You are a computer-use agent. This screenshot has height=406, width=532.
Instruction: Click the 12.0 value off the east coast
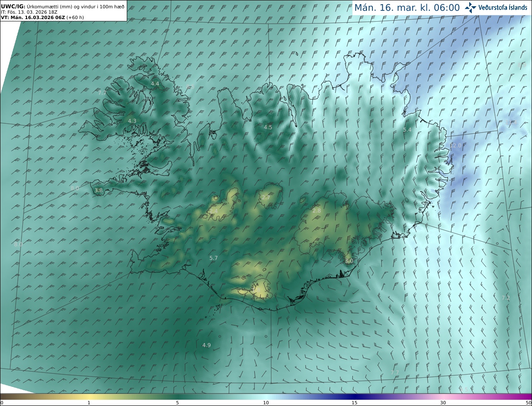pos(456,146)
